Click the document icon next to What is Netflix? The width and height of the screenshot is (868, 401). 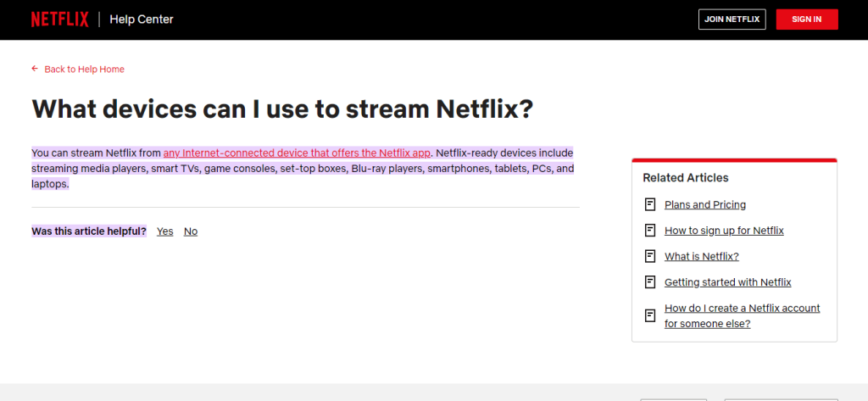(x=650, y=256)
